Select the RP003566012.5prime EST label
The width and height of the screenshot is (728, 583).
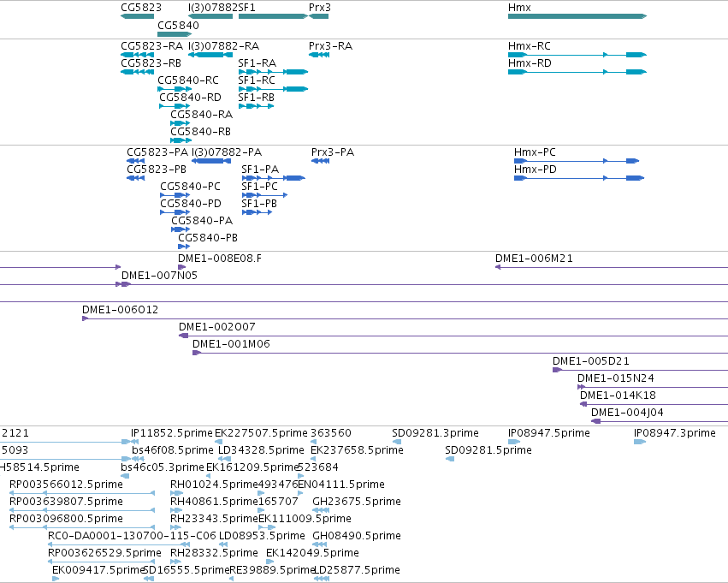(66, 485)
